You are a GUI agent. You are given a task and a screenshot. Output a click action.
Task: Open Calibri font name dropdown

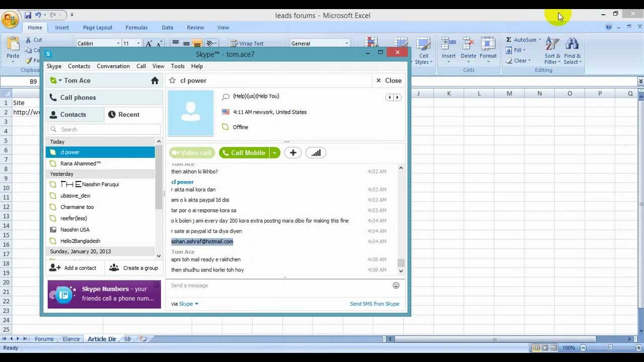click(118, 44)
